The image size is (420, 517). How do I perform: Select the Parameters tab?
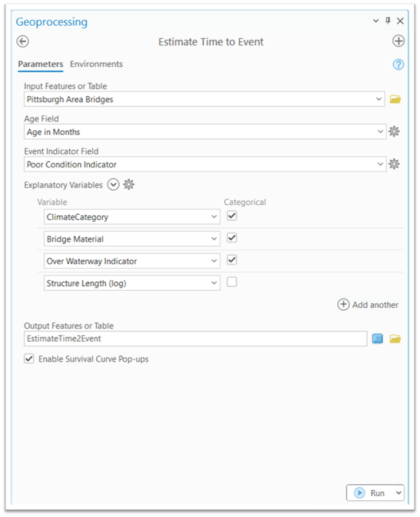click(x=40, y=64)
